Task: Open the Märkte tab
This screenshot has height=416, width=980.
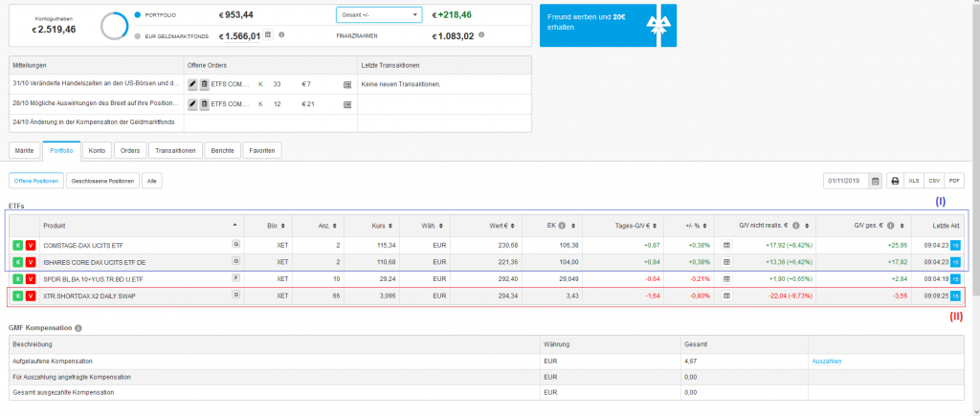Action: point(24,150)
